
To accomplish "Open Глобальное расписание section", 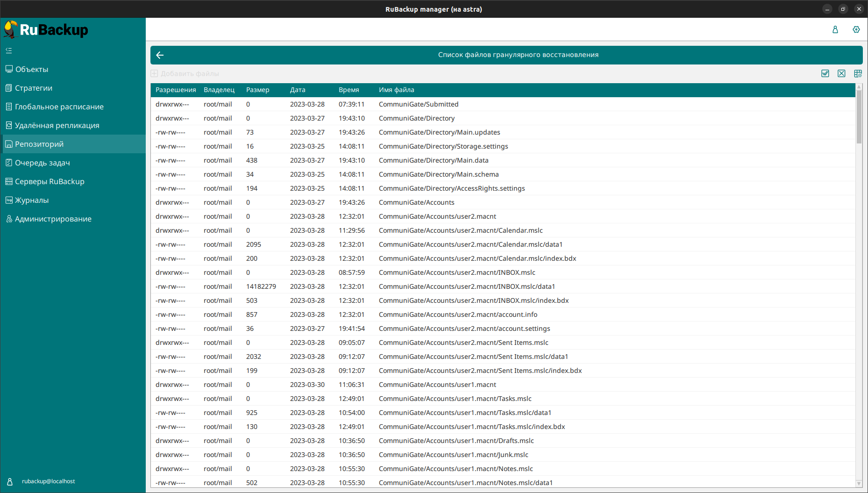I will (x=59, y=107).
